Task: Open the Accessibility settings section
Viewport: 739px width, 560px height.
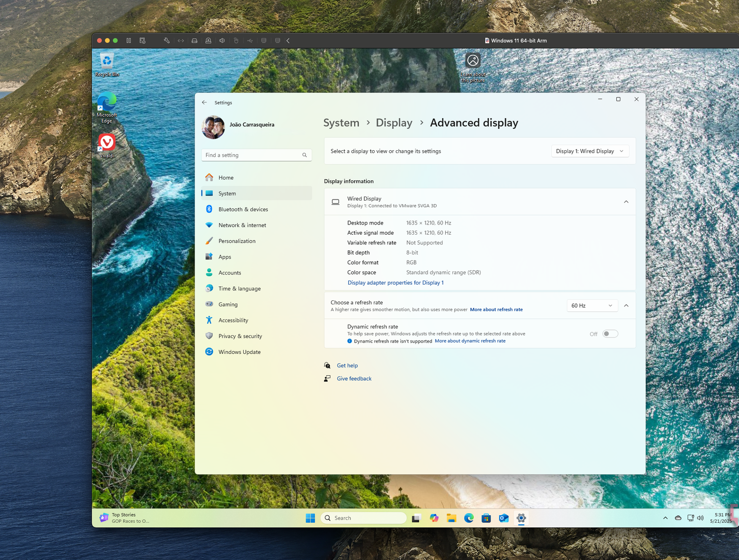Action: 233,320
